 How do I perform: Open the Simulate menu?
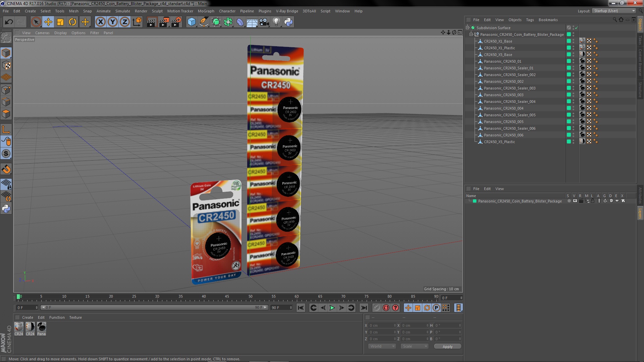click(122, 11)
